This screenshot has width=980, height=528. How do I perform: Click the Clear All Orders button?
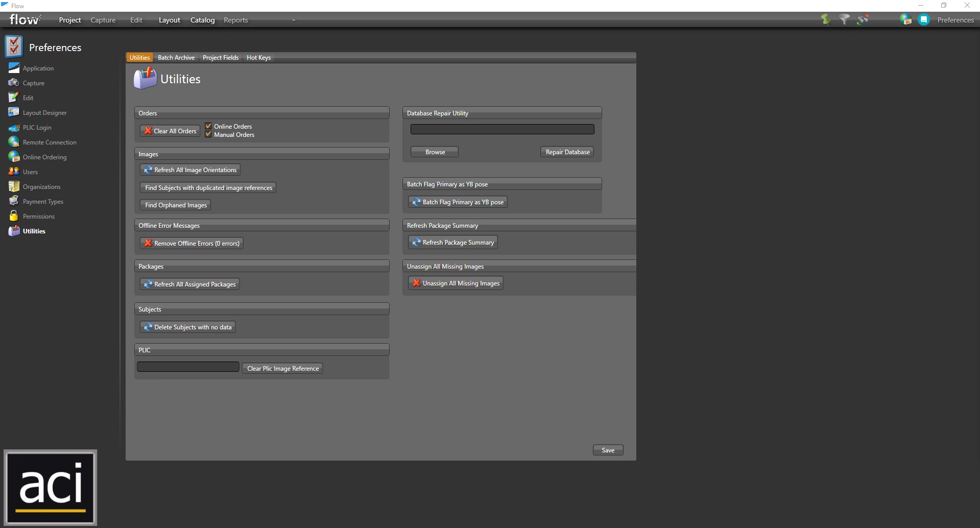170,131
